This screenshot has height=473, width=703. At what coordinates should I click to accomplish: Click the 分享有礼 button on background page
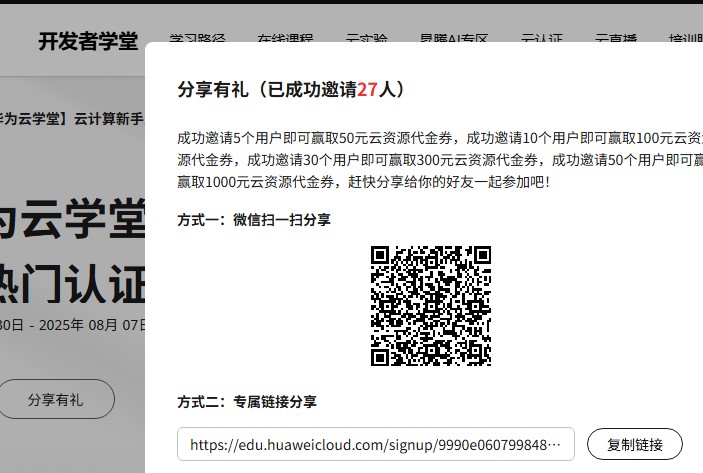point(56,399)
